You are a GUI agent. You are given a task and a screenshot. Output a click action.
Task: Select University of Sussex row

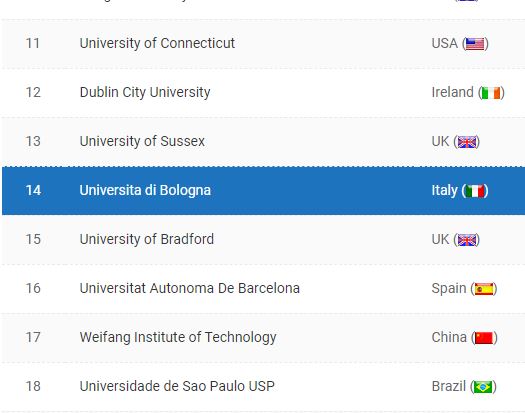[x=264, y=142]
